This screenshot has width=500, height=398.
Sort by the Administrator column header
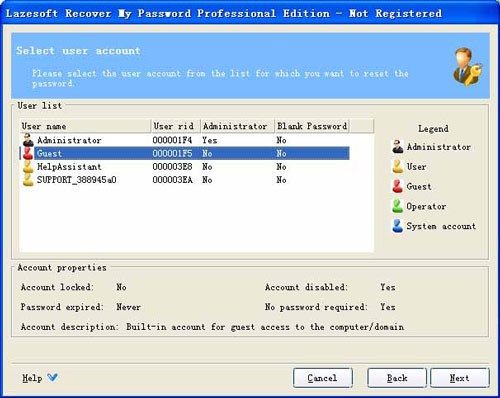[x=237, y=126]
